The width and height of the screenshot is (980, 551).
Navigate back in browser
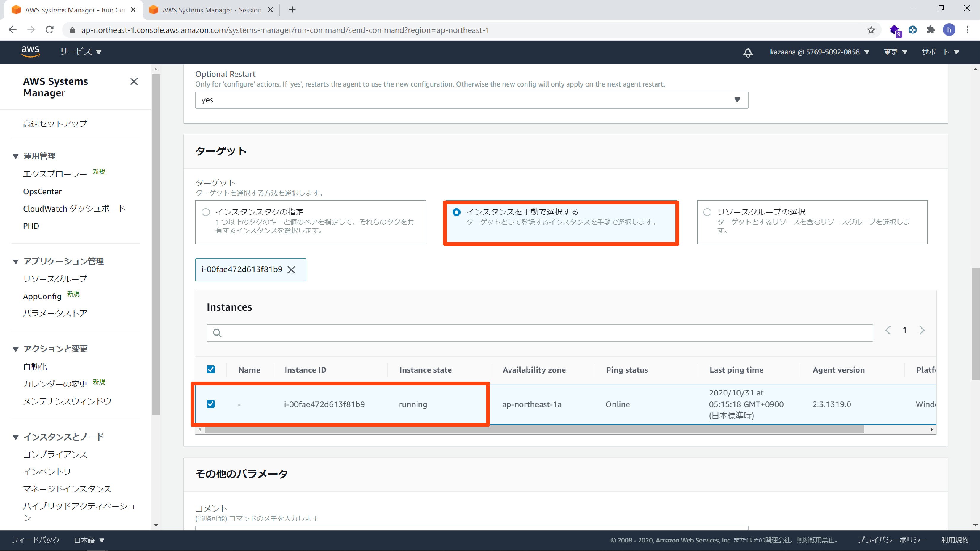click(12, 30)
